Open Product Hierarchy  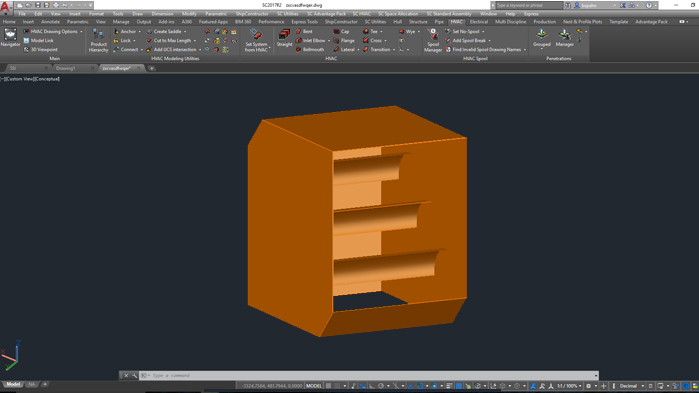(x=98, y=40)
